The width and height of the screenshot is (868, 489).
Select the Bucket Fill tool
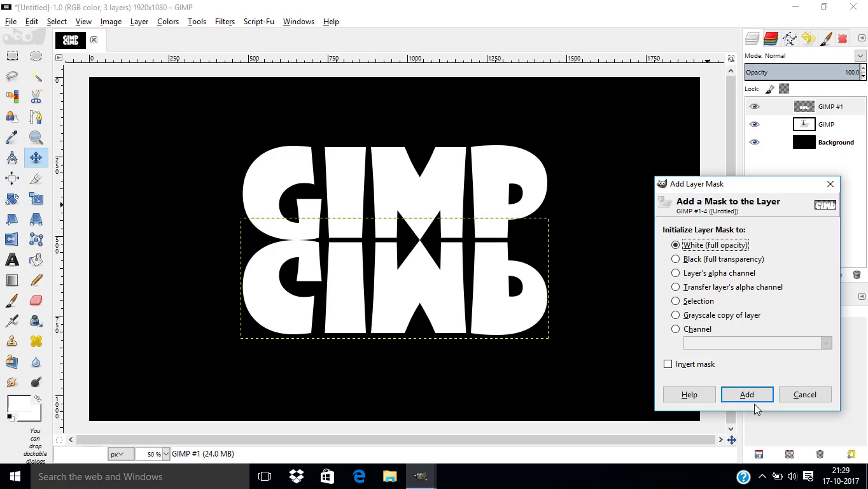point(36,260)
